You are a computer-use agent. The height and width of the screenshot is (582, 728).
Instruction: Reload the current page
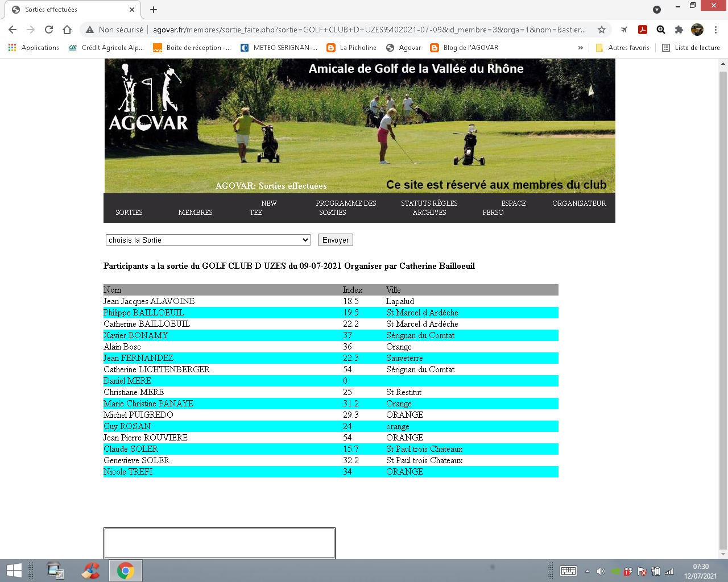(49, 30)
